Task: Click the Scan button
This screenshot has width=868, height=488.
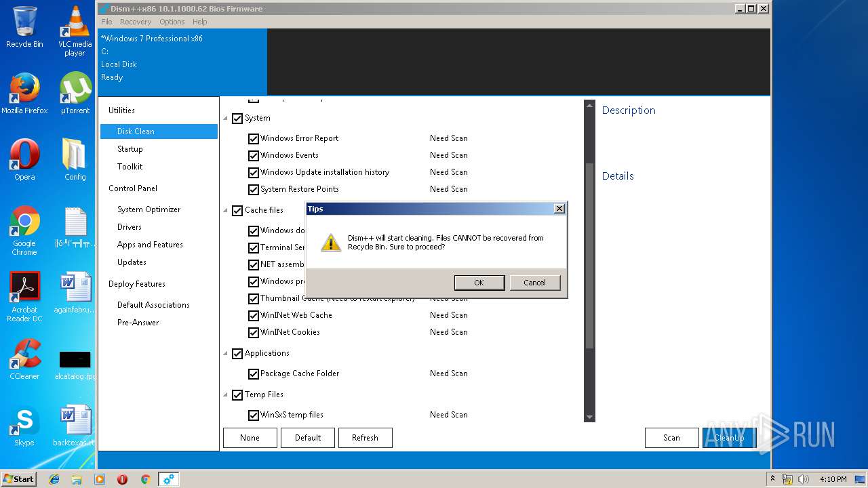Action: (x=671, y=438)
